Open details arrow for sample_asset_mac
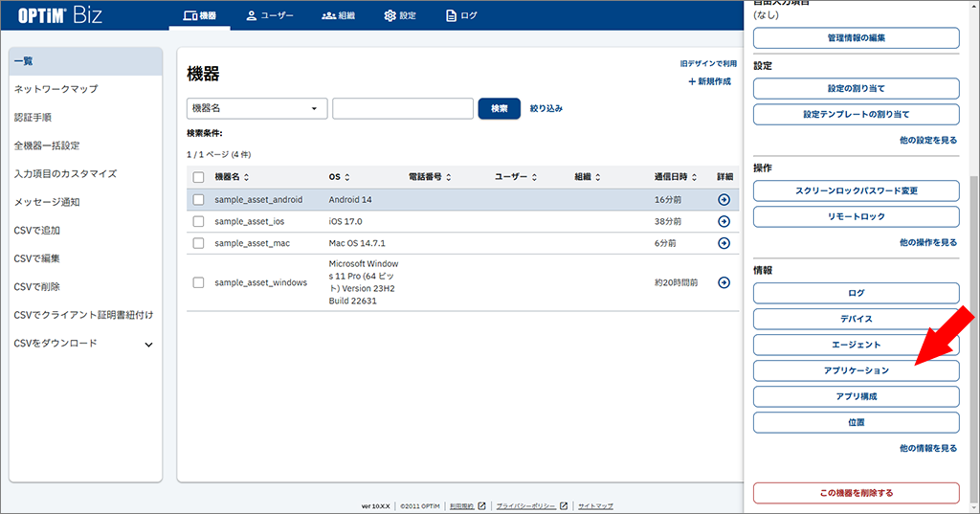Image resolution: width=980 pixels, height=514 pixels. [x=724, y=243]
